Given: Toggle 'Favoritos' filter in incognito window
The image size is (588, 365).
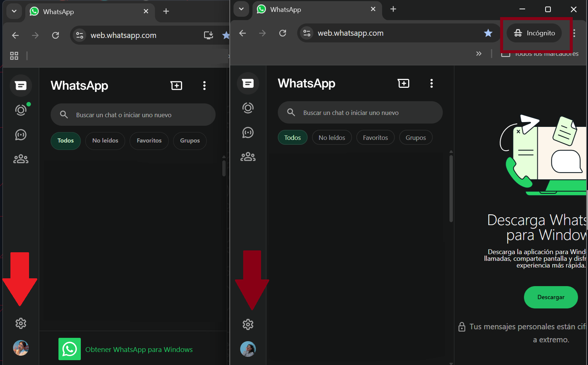Looking at the screenshot, I should point(375,138).
